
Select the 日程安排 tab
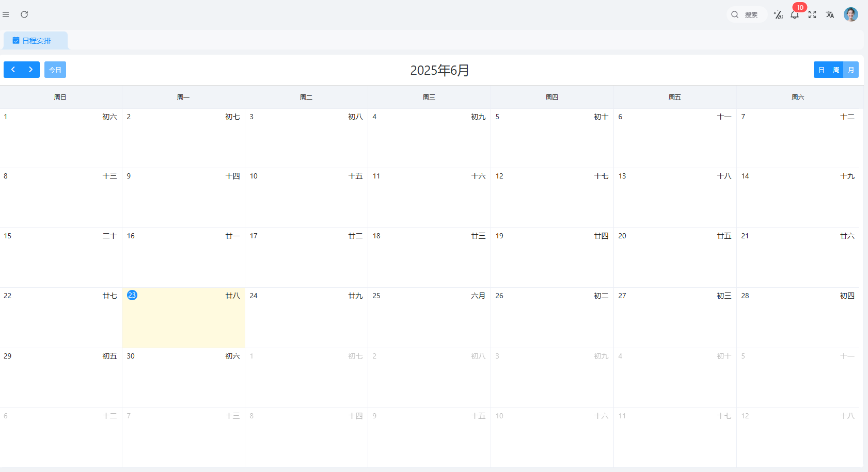(x=36, y=41)
